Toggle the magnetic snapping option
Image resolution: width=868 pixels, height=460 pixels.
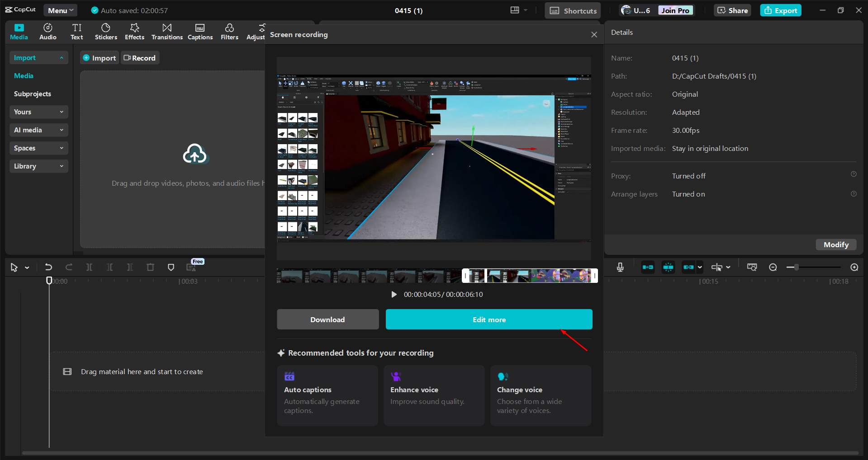click(x=668, y=267)
